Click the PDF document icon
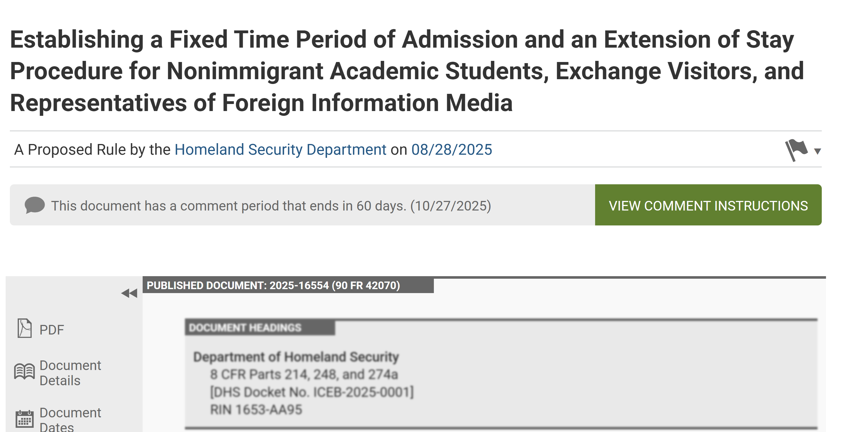868x432 pixels. coord(25,328)
